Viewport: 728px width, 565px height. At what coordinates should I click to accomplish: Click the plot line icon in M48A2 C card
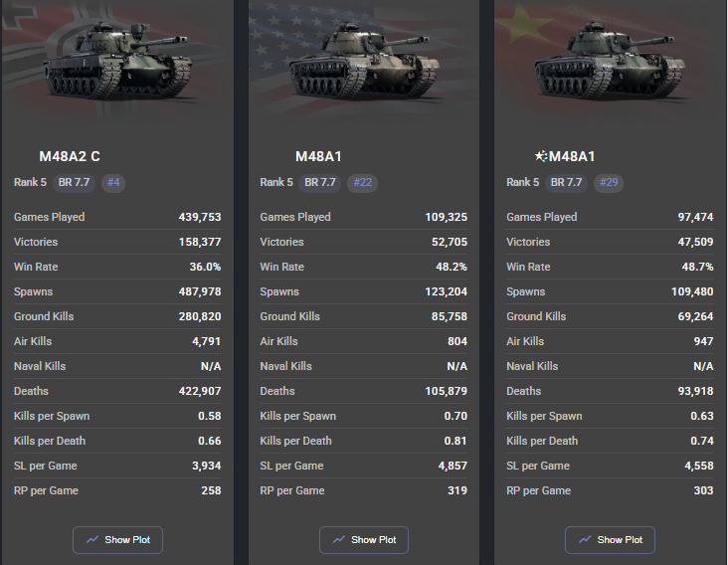92,539
